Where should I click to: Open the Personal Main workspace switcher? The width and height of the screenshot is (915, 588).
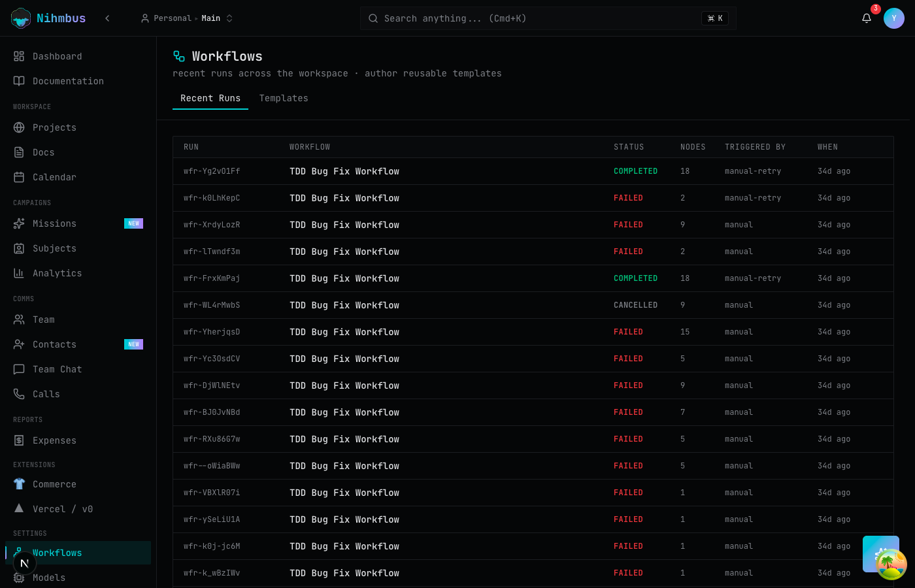point(187,18)
